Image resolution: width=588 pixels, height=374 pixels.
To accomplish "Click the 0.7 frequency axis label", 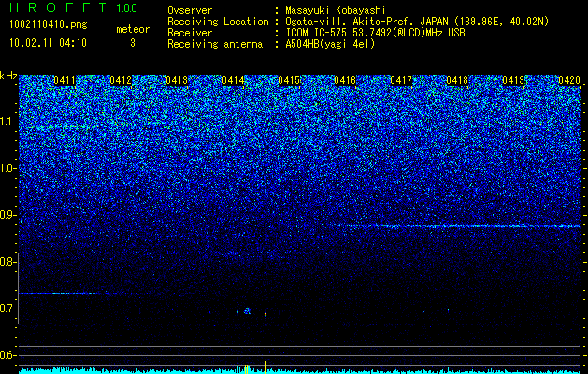I will tap(7, 309).
